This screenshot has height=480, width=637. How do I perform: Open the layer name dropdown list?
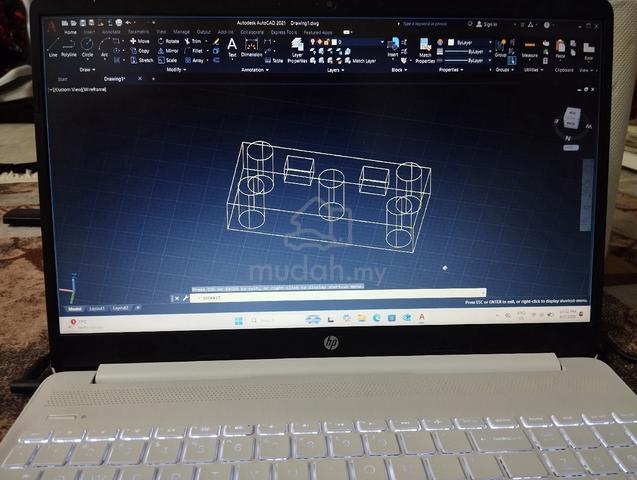pyautogui.click(x=358, y=42)
